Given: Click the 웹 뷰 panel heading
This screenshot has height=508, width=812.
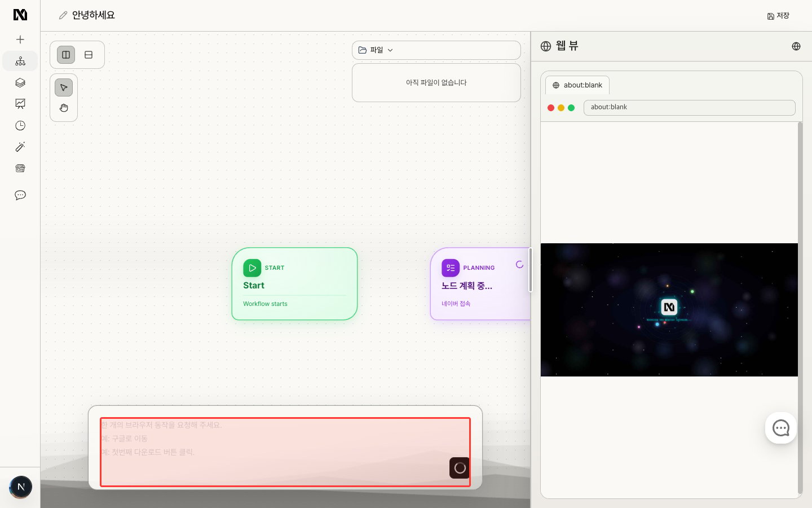Looking at the screenshot, I should [567, 46].
